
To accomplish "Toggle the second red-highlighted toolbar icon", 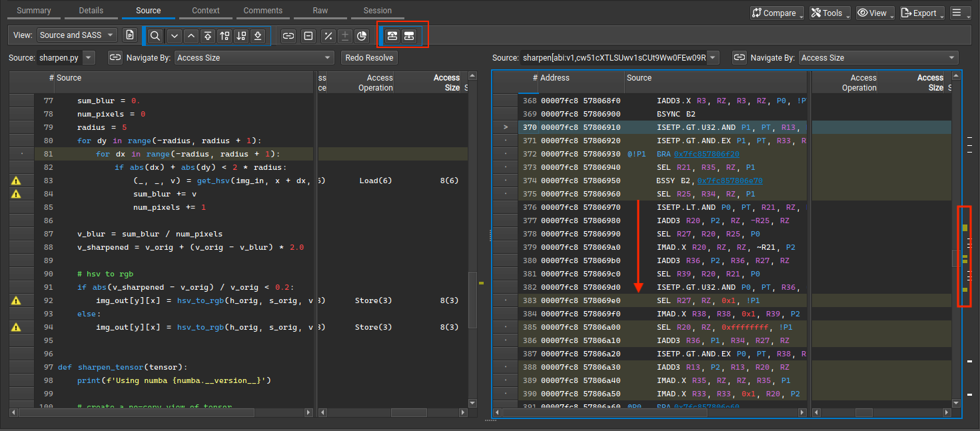I will [x=408, y=35].
